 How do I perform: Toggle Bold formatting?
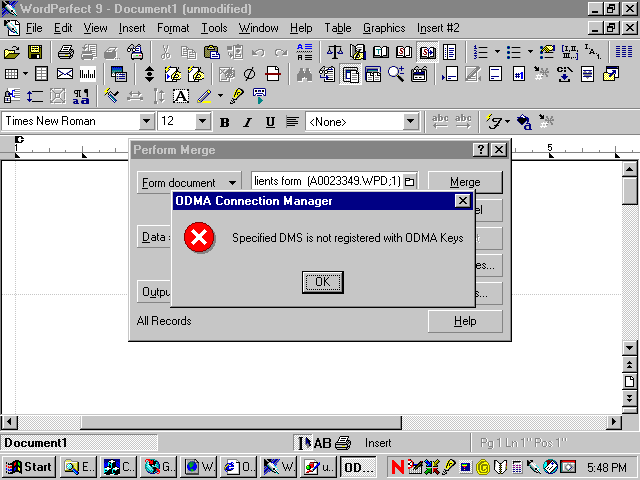[225, 122]
